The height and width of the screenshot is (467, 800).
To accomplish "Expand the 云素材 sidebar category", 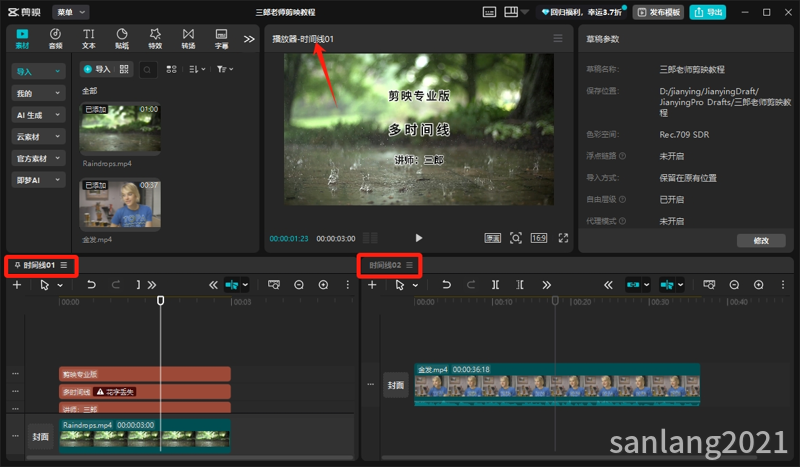I will click(x=38, y=136).
